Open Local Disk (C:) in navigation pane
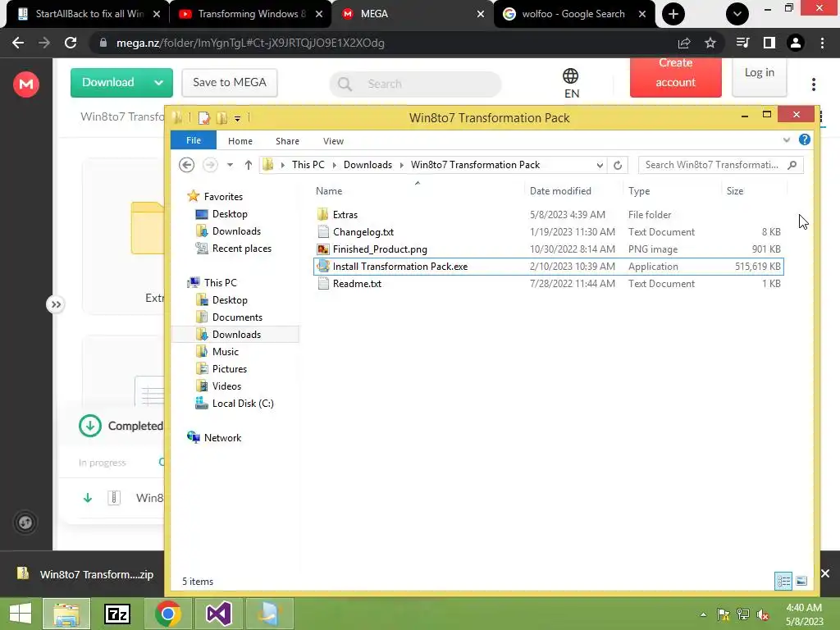This screenshot has height=630, width=840. point(243,404)
